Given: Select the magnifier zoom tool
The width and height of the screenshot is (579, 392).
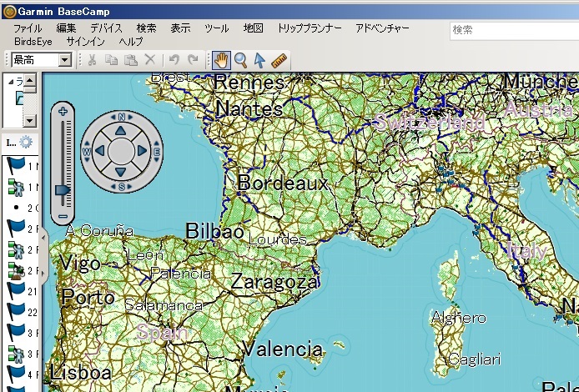Looking at the screenshot, I should click(x=241, y=60).
